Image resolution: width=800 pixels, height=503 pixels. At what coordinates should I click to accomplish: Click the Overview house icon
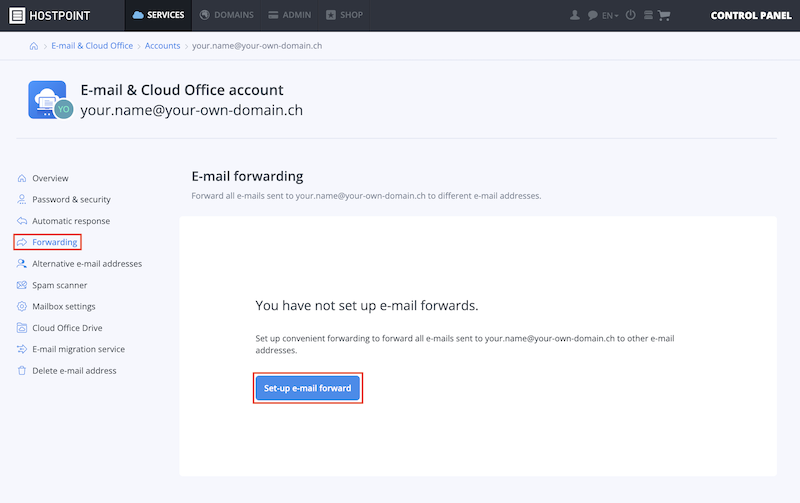21,178
